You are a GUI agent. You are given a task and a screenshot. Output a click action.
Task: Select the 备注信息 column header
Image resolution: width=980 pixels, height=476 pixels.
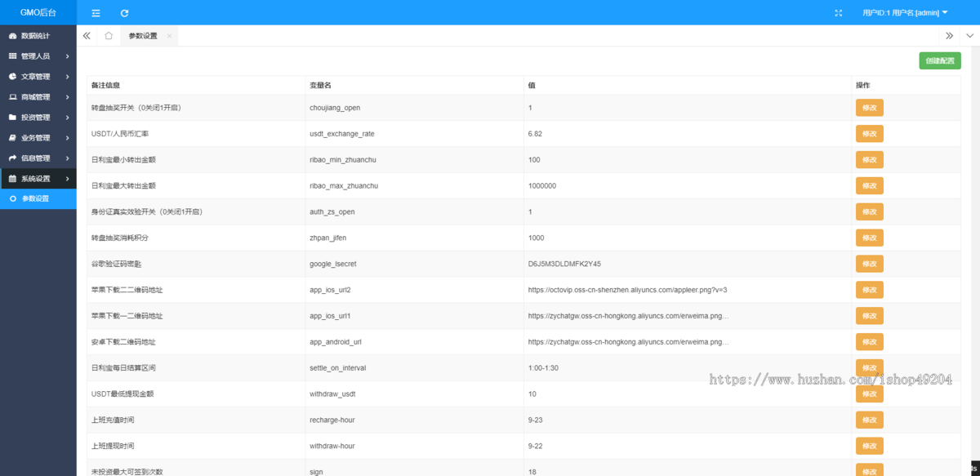pos(196,85)
